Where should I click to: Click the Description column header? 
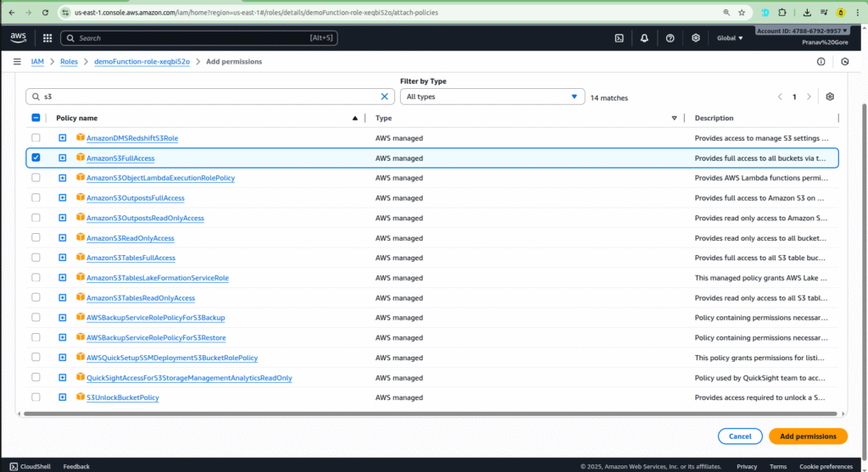pos(714,118)
